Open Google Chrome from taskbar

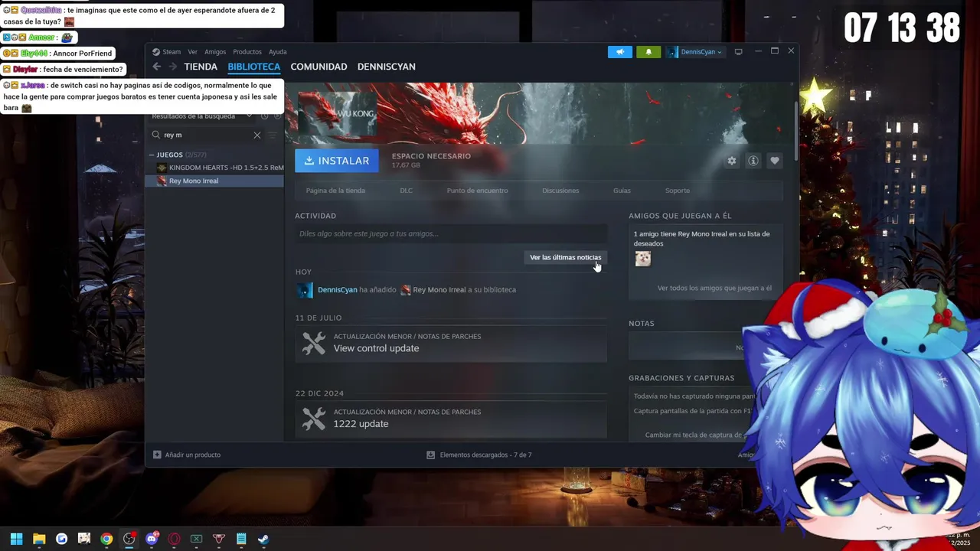[106, 539]
